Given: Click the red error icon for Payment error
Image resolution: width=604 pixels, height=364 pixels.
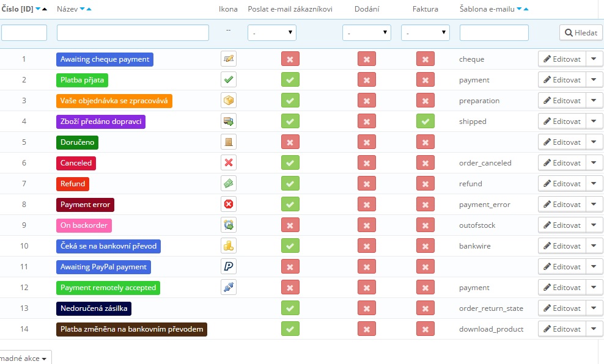Looking at the screenshot, I should coord(229,205).
